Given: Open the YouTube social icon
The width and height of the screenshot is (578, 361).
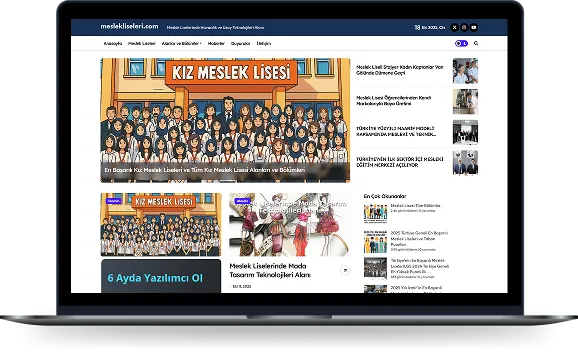Looking at the screenshot, I should point(474,27).
